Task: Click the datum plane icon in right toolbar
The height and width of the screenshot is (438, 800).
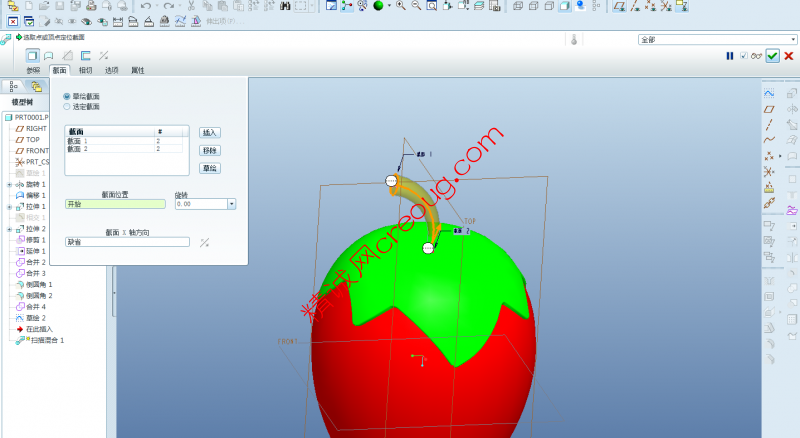Action: [769, 109]
